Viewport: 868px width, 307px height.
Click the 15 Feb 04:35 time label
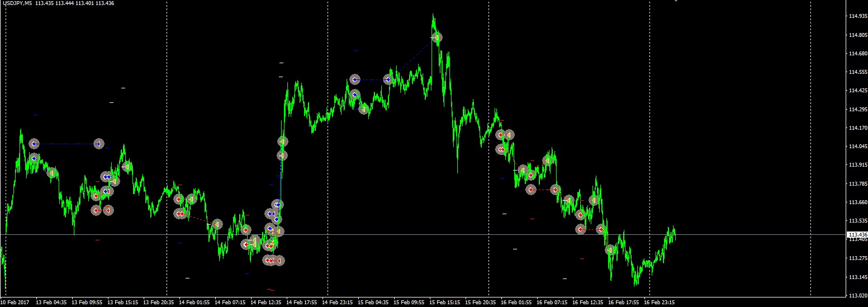(373, 302)
